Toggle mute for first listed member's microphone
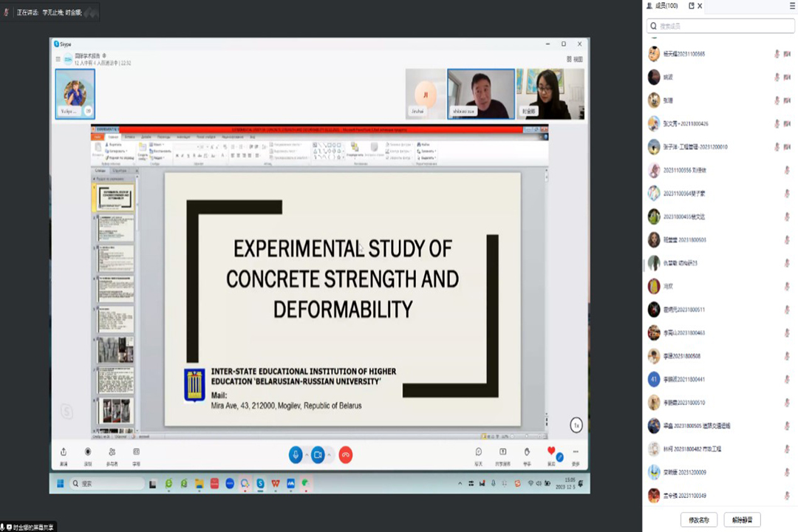This screenshot has height=532, width=798. click(x=777, y=54)
